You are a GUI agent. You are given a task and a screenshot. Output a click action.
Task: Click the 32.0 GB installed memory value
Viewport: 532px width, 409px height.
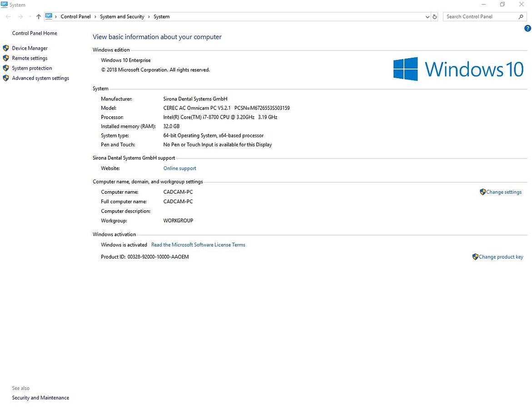click(171, 126)
